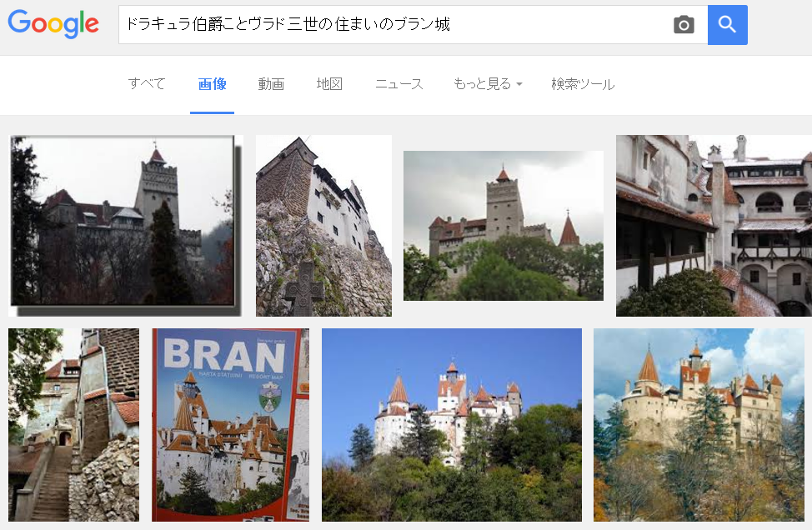Click the Google logo

(x=53, y=24)
